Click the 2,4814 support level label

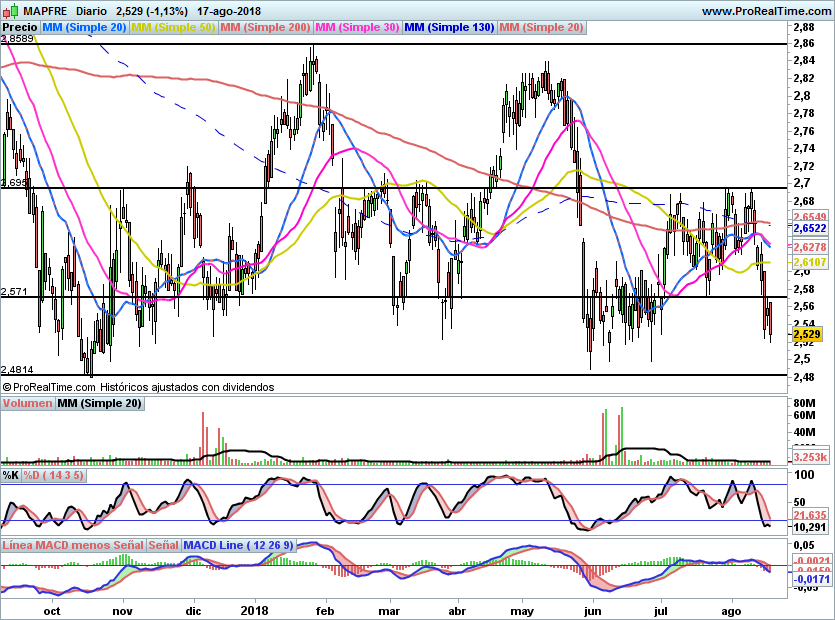coord(17,369)
